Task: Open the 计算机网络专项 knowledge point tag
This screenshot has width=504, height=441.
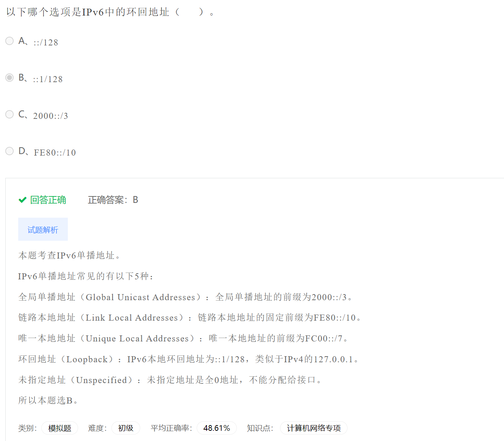Action: 313,428
